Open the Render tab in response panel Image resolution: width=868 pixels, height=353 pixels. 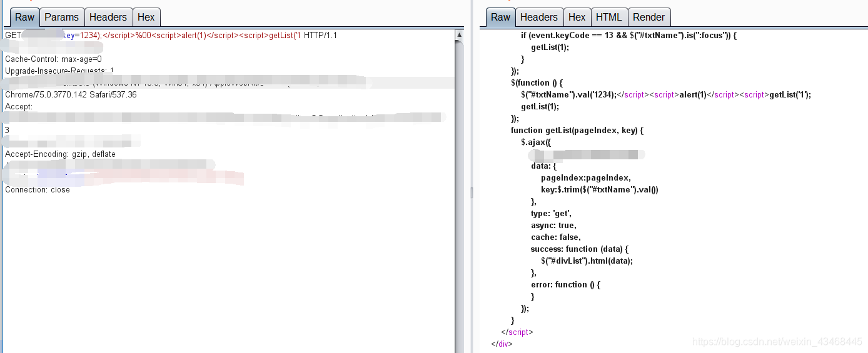click(x=649, y=17)
